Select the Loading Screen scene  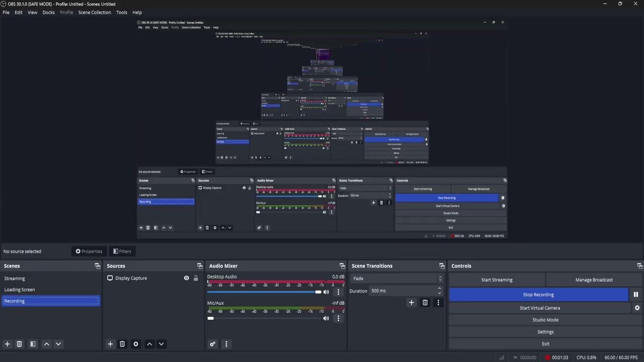pos(50,290)
